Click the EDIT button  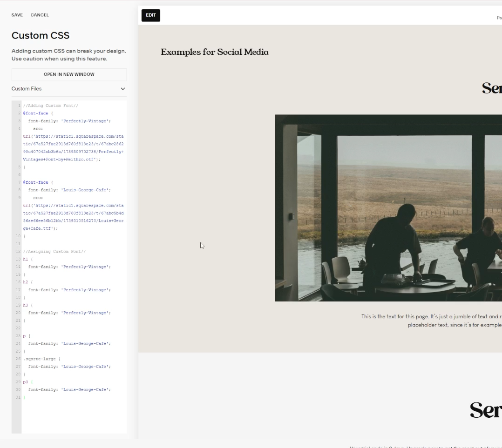pyautogui.click(x=151, y=15)
